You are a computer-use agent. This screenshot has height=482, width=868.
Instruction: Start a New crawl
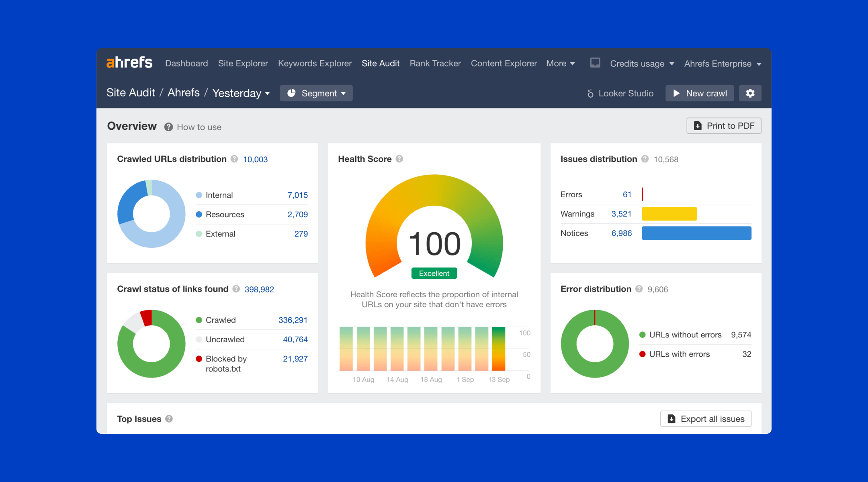(700, 93)
